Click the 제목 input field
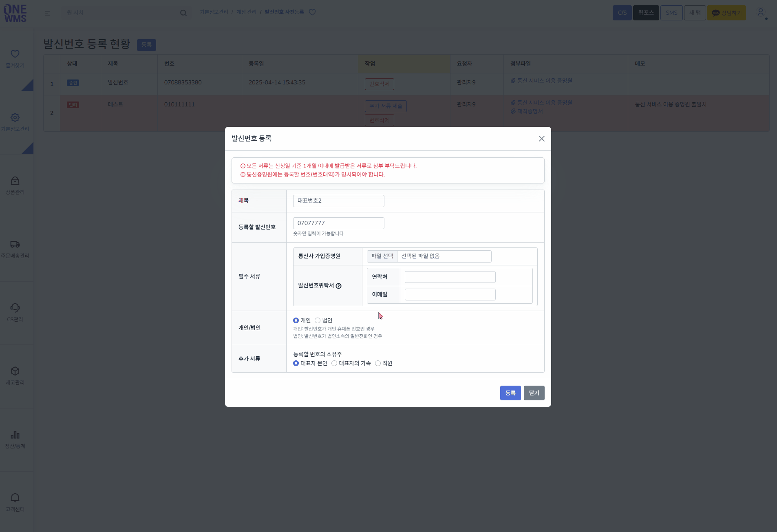 coord(338,201)
